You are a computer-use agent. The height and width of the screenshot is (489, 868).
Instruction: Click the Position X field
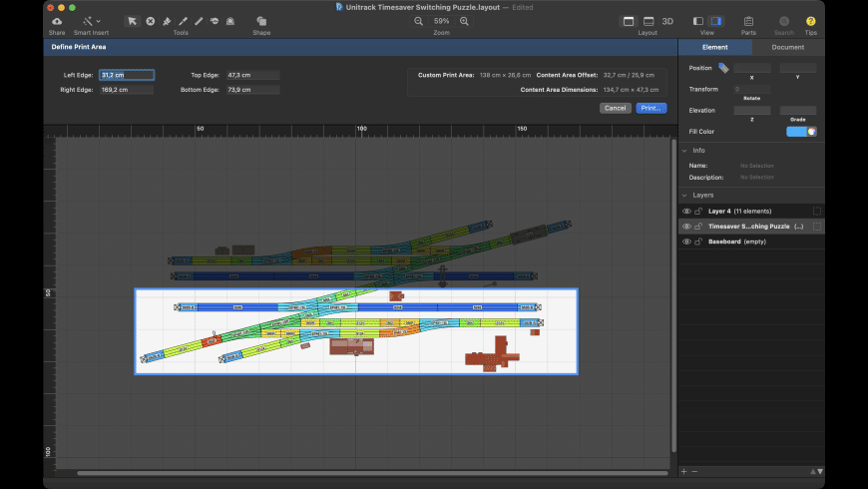tap(751, 68)
